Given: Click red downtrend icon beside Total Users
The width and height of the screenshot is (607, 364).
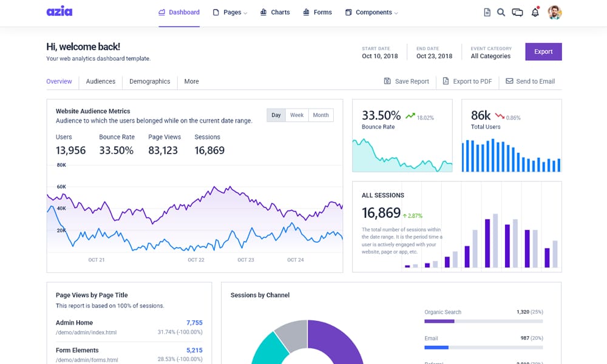Looking at the screenshot, I should [500, 116].
